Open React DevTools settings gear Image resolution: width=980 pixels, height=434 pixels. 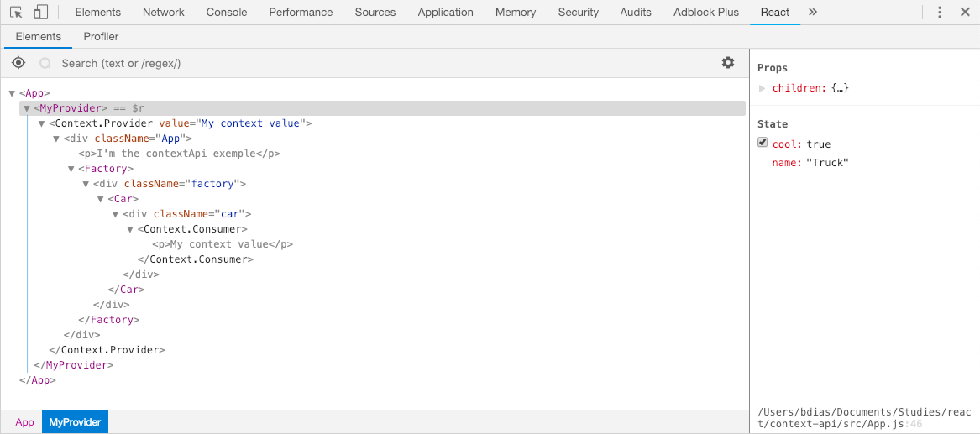[727, 62]
